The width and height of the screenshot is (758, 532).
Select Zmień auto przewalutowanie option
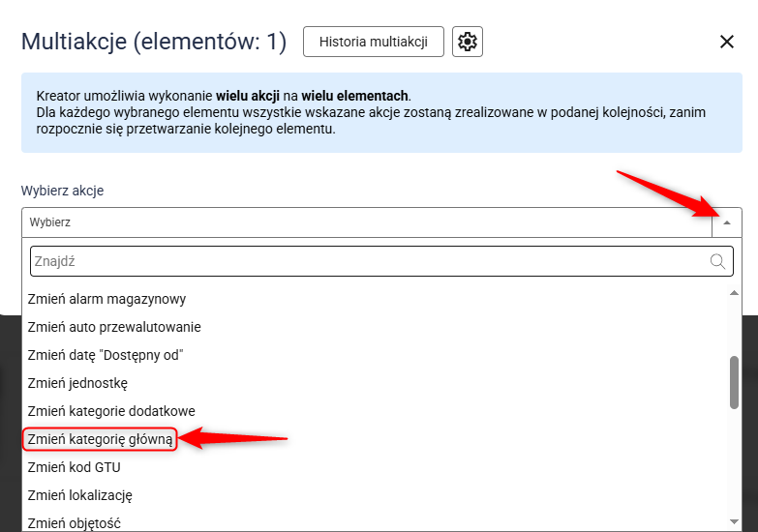[114, 327]
